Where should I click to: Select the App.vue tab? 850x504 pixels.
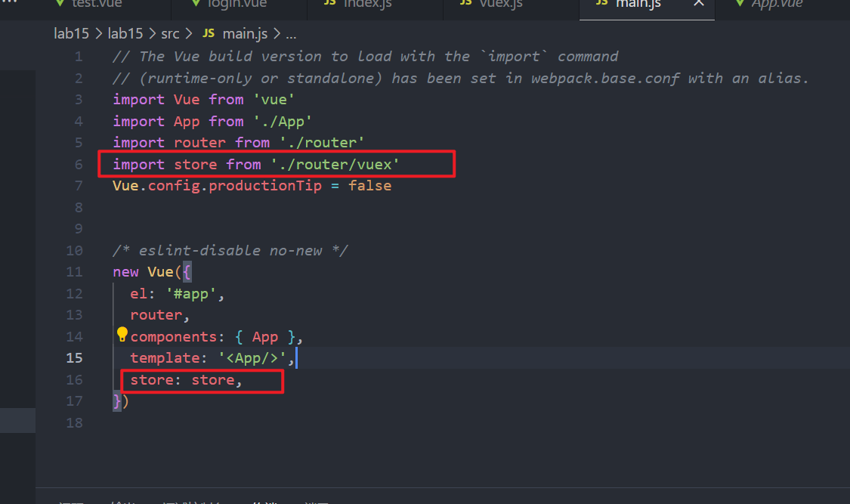776,4
